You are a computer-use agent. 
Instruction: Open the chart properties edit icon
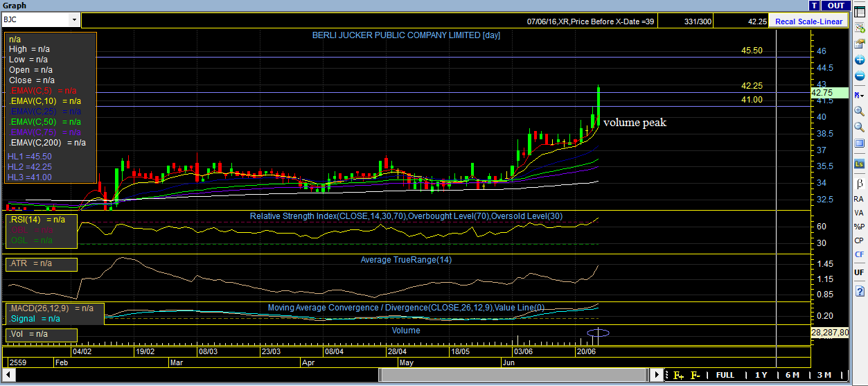(859, 43)
